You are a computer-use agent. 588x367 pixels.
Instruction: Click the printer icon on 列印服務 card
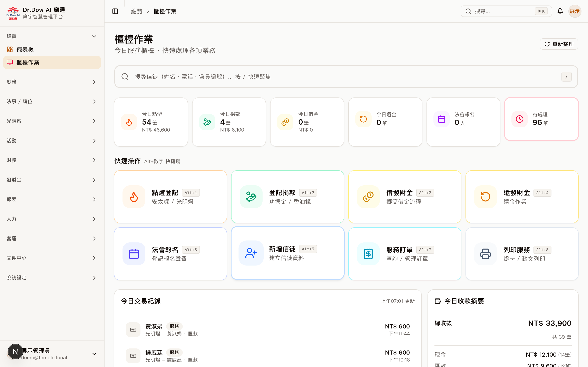coord(485,254)
